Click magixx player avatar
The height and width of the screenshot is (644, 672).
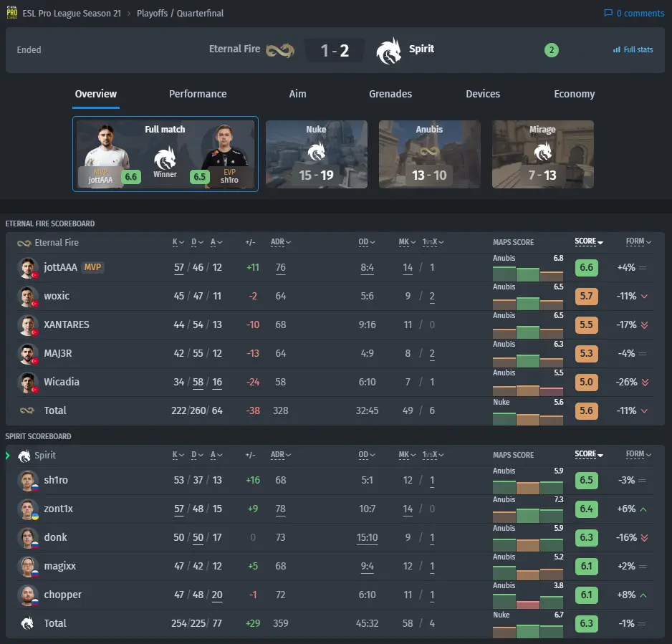click(x=27, y=567)
